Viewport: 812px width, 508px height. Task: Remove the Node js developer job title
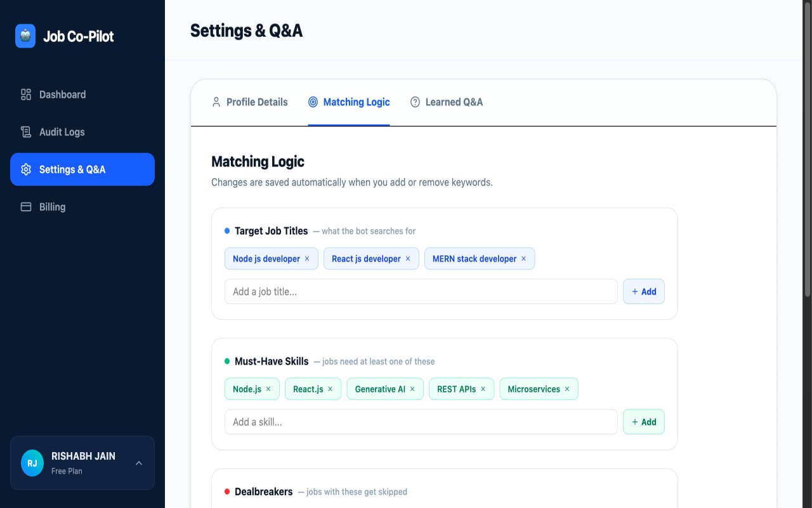[307, 258]
